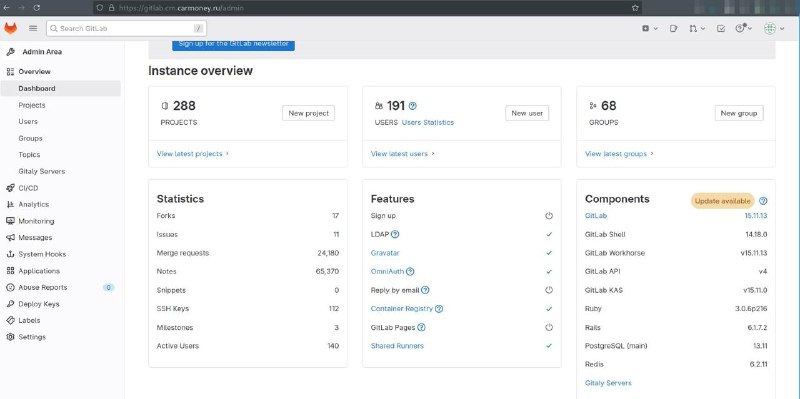Click the help icon next to 191 users
The height and width of the screenshot is (399, 800).
(x=413, y=106)
